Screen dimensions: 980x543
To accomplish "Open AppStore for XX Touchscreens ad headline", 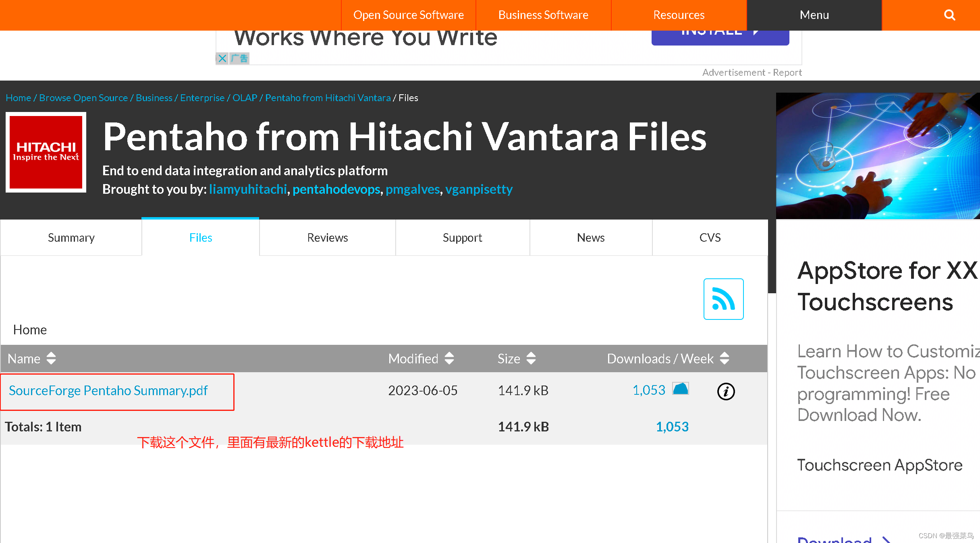I will coord(888,286).
